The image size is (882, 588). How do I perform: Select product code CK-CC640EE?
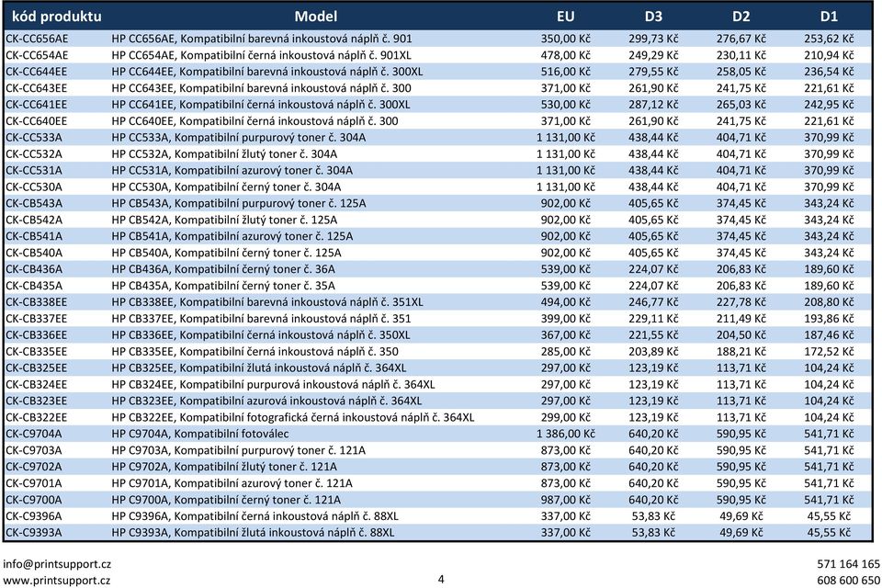(36, 121)
